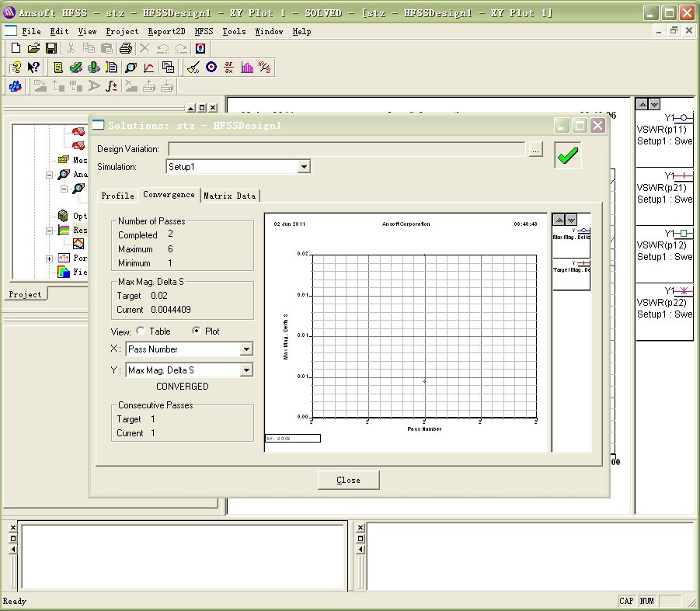Open the Project menu

[122, 32]
